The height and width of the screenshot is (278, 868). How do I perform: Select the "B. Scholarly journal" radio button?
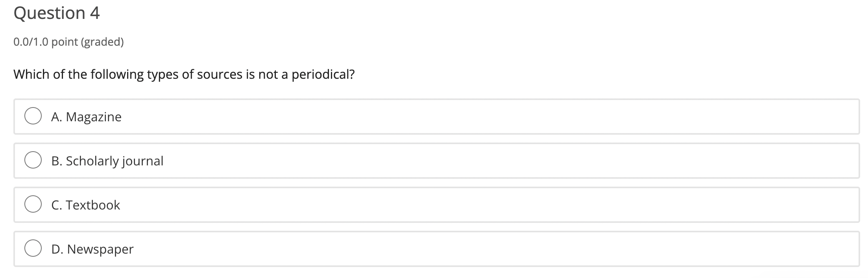click(x=34, y=160)
